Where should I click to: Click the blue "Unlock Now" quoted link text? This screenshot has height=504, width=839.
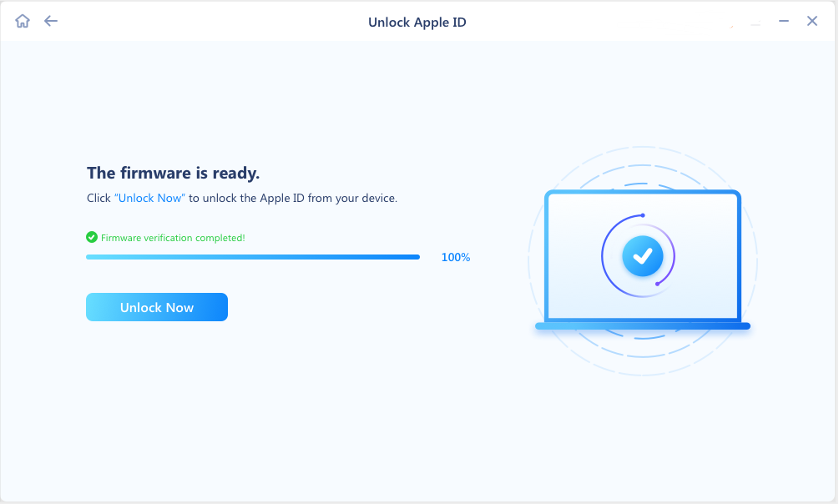[x=149, y=198]
